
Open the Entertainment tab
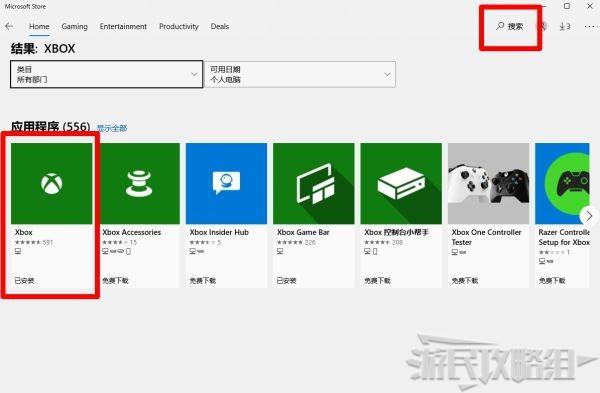[123, 26]
